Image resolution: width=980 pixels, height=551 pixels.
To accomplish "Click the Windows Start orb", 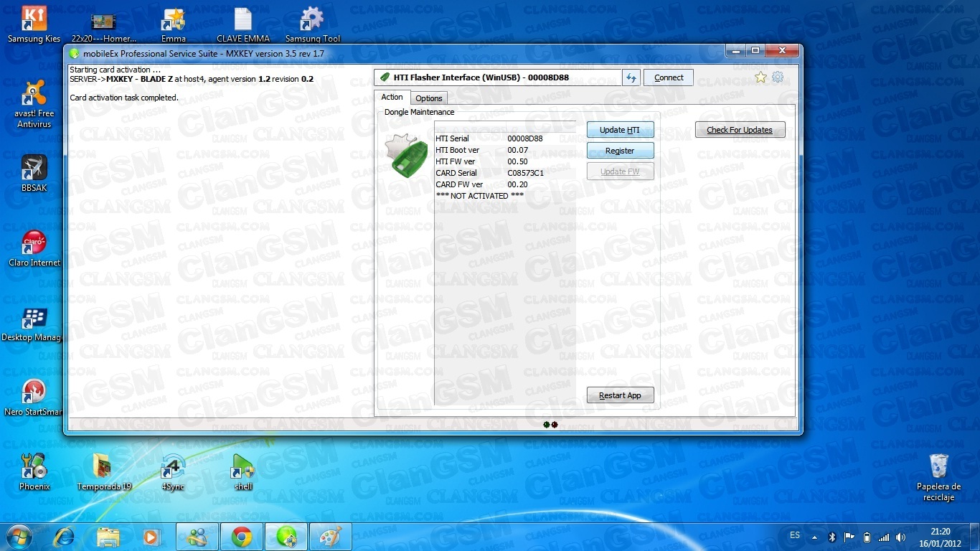I will click(x=19, y=537).
